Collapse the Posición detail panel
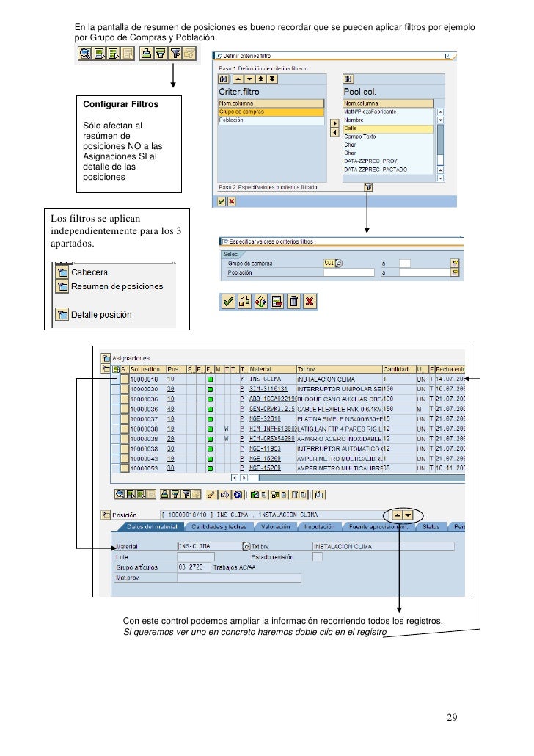This screenshot has height=756, width=534. point(106,515)
